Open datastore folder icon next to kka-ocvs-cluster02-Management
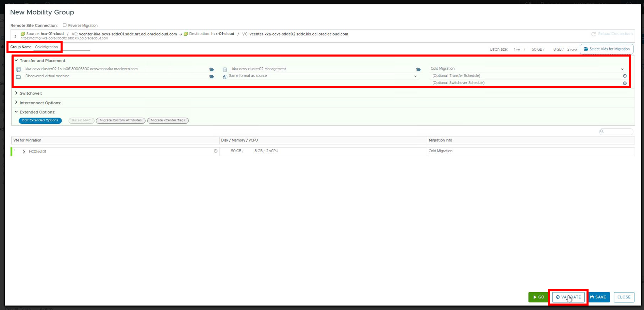Image resolution: width=644 pixels, height=310 pixels. click(418, 69)
